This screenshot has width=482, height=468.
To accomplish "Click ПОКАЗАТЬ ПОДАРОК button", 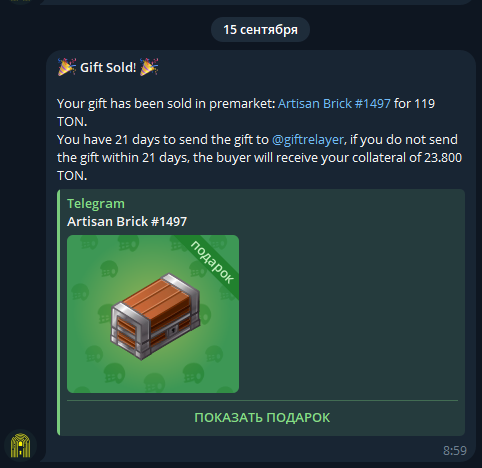I will coord(262,418).
